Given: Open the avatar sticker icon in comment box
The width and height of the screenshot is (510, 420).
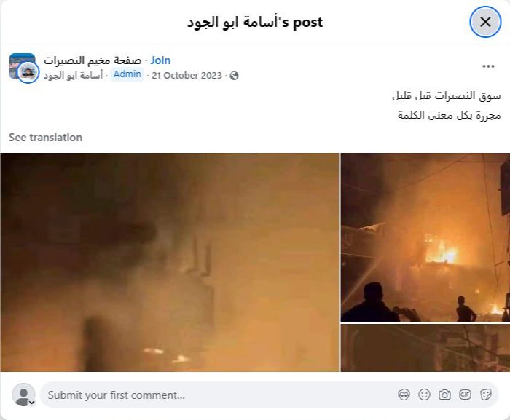Looking at the screenshot, I should (x=404, y=395).
